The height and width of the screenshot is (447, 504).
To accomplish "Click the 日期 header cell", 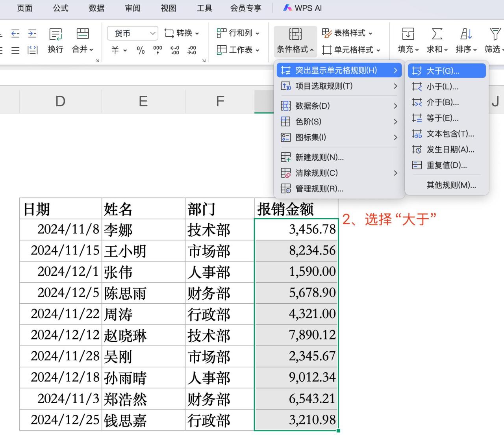I will pyautogui.click(x=61, y=209).
